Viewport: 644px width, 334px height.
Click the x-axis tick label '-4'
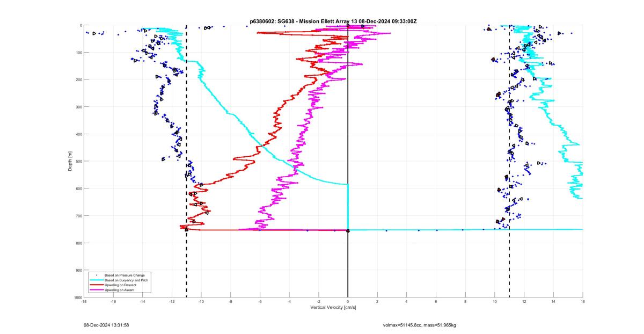coord(289,301)
